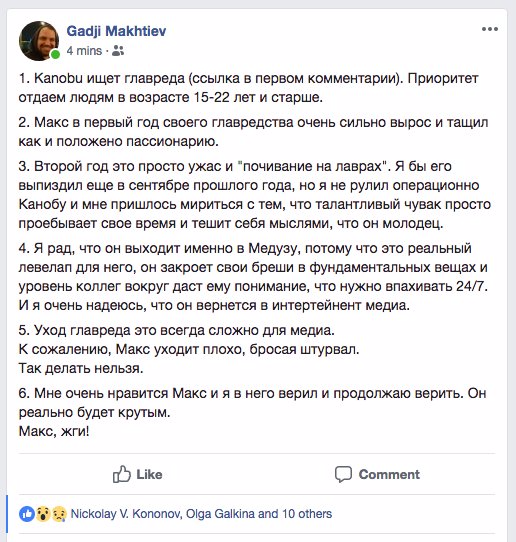Click Gadji Makhtiev's profile picture
Image resolution: width=516 pixels, height=542 pixels.
pyautogui.click(x=39, y=41)
